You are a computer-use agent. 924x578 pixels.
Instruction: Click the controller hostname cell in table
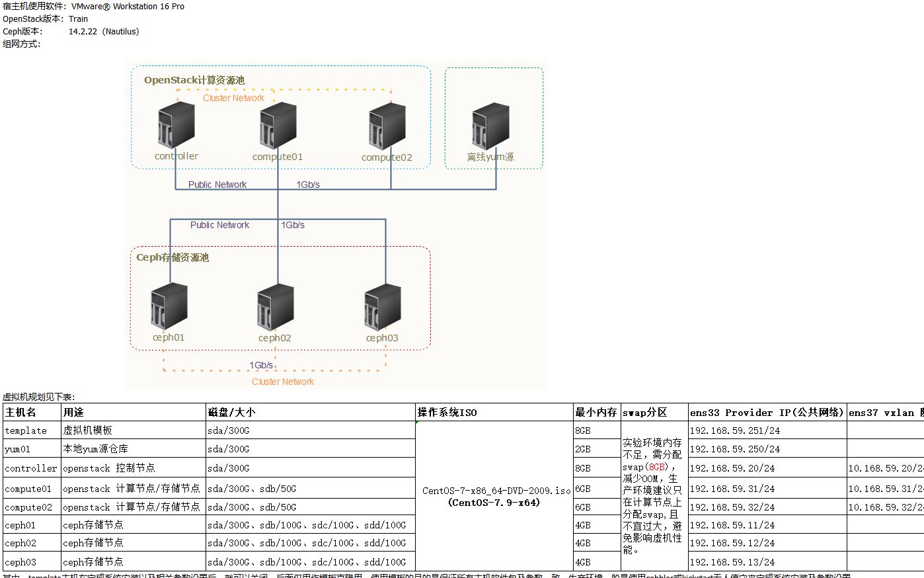point(32,468)
